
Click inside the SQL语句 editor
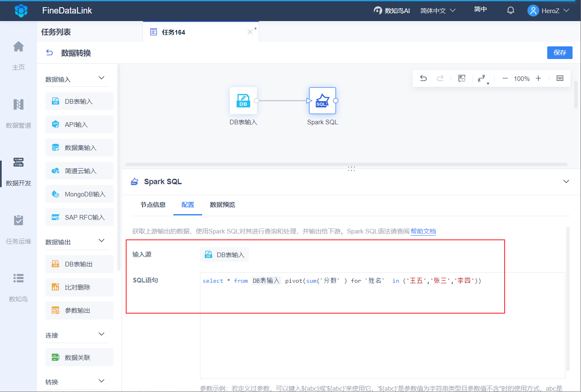coord(382,325)
